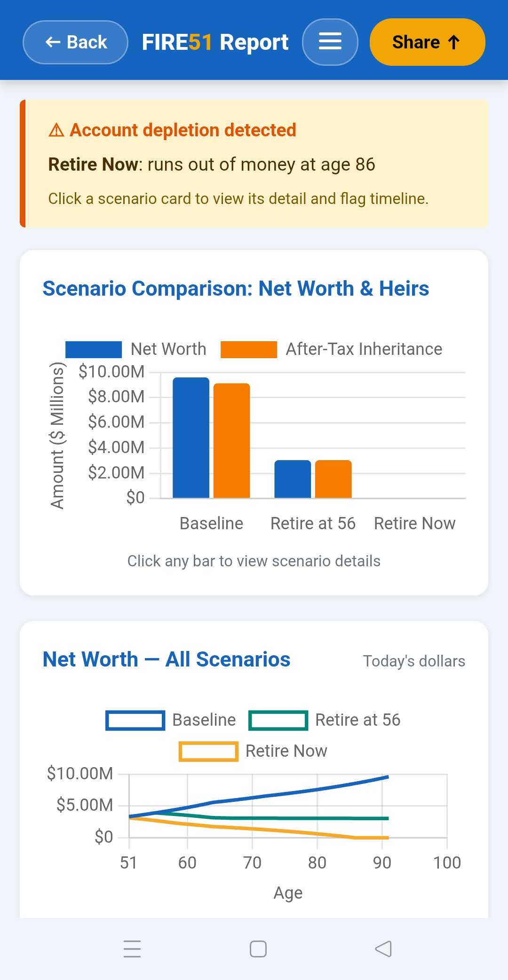Click Retire at 56 orange bar

tap(333, 479)
